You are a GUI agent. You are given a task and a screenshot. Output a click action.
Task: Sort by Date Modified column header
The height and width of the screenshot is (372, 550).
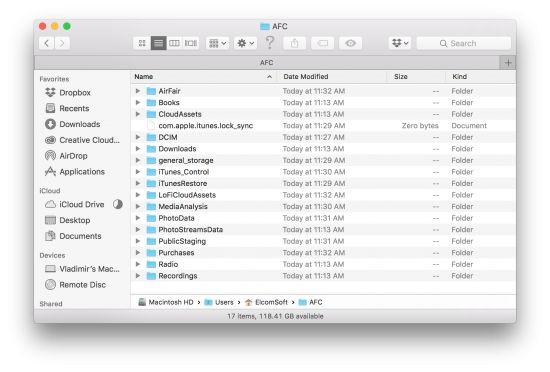331,76
